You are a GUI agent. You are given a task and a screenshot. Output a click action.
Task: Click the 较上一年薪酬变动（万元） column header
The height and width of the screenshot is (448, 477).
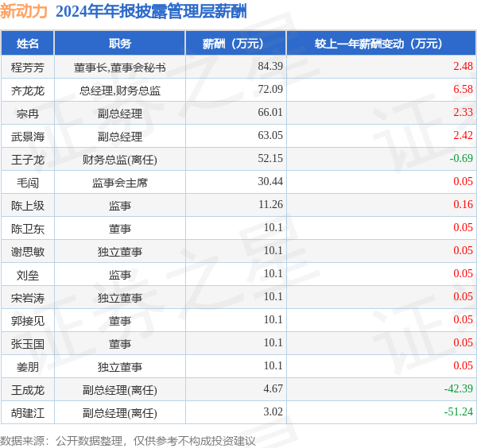(378, 44)
